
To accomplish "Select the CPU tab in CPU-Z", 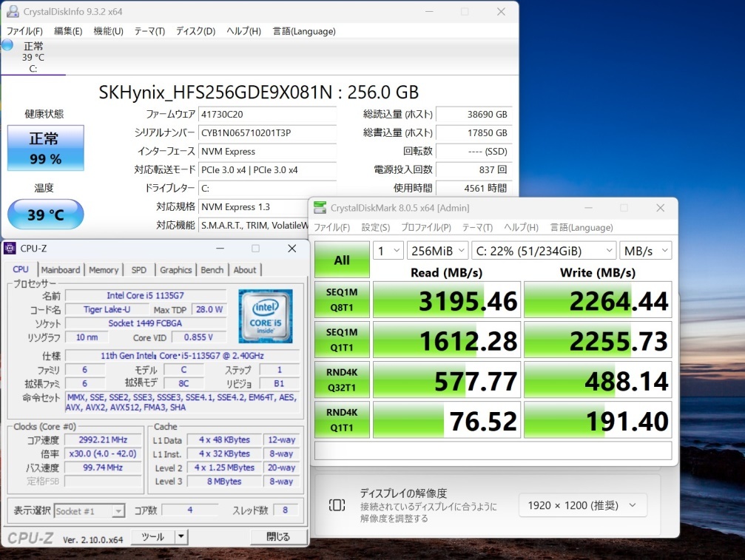I will click(21, 269).
